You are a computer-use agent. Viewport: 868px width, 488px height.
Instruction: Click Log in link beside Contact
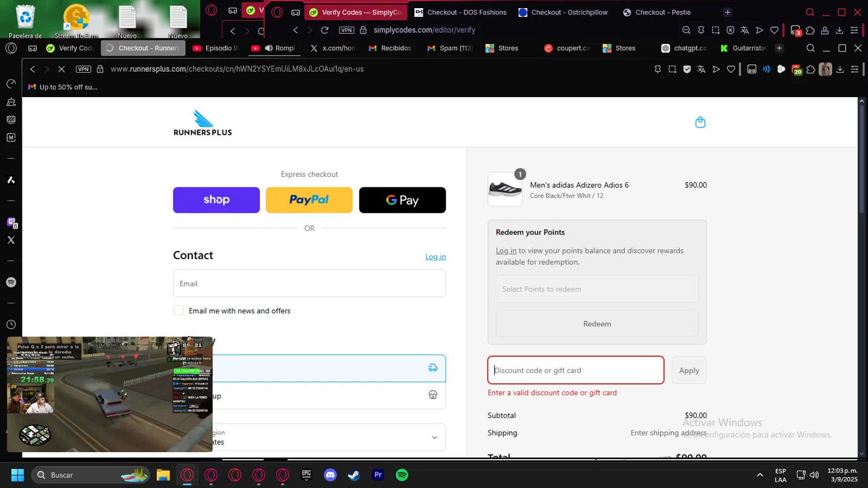point(435,257)
